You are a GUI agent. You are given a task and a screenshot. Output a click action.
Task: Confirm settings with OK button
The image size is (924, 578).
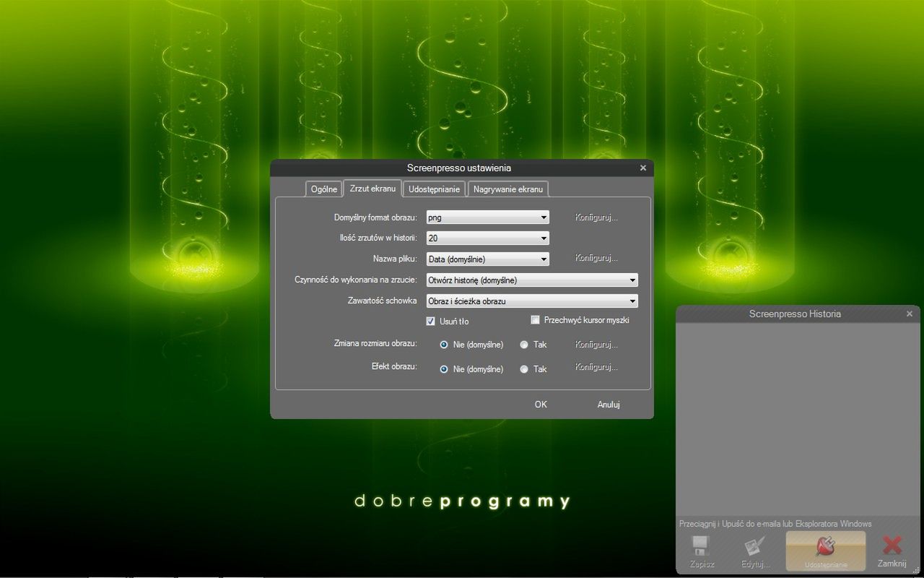[541, 405]
